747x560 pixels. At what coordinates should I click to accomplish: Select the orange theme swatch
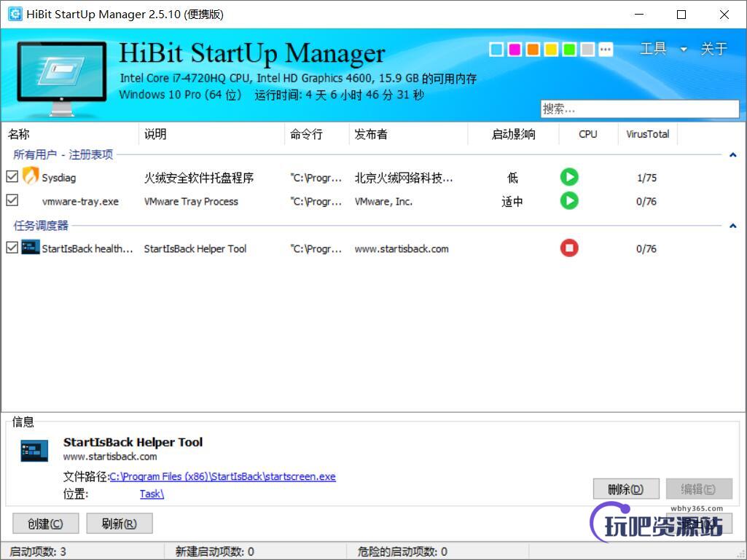[533, 49]
